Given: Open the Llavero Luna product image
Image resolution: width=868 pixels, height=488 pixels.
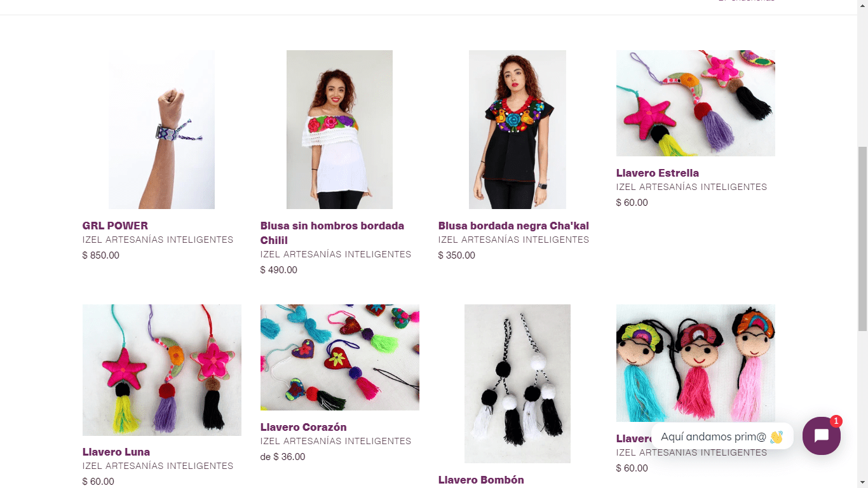Looking at the screenshot, I should click(x=161, y=370).
